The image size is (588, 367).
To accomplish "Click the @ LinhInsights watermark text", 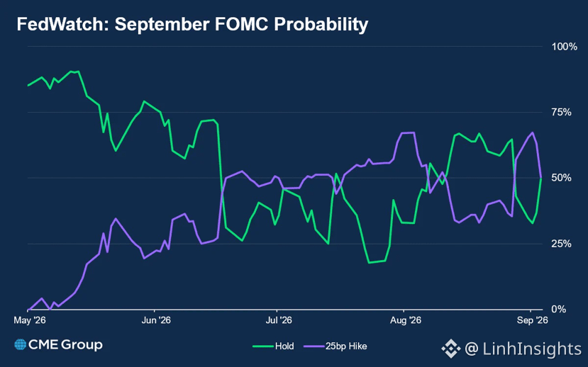I will pyautogui.click(x=523, y=349).
